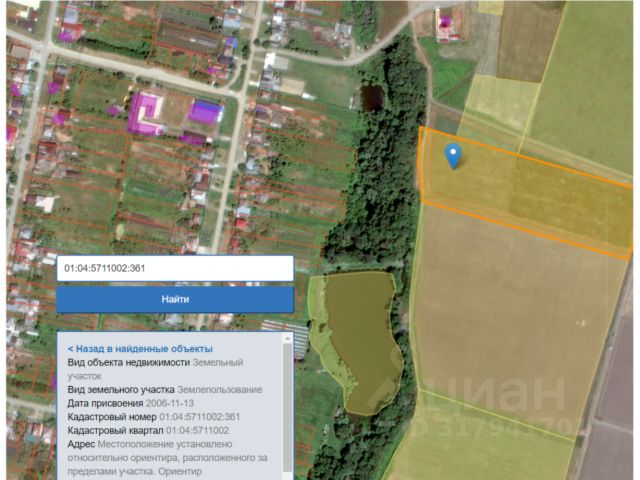
Task: Click the cadastral number search field
Action: click(175, 268)
